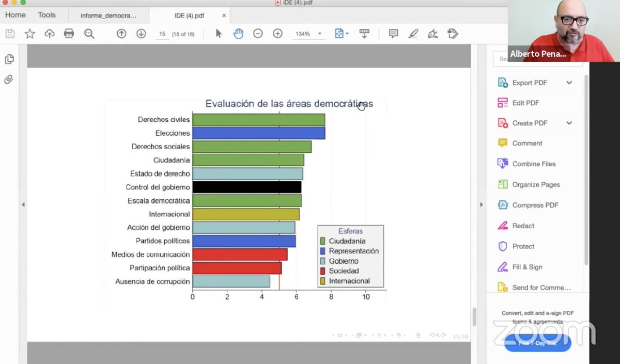This screenshot has width=620, height=364.
Task: Click the Partidos políticos label
Action: [x=163, y=241]
